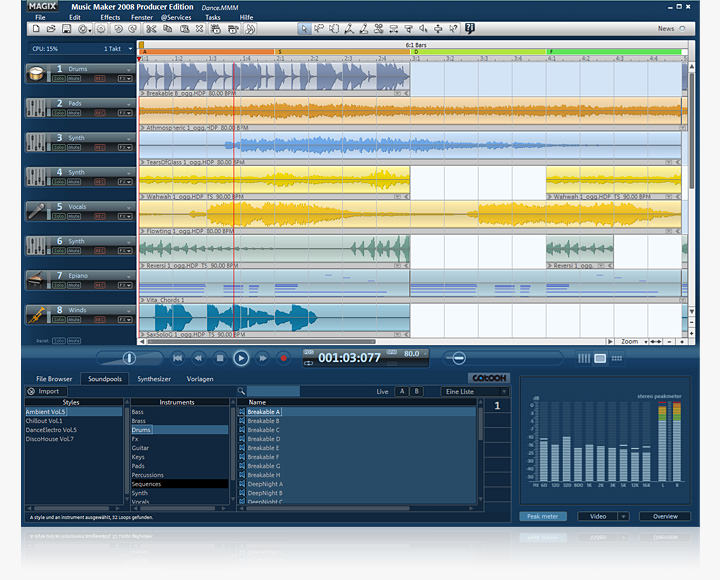The width and height of the screenshot is (720, 580).
Task: Click the Epiano track piano icon
Action: coord(36,280)
